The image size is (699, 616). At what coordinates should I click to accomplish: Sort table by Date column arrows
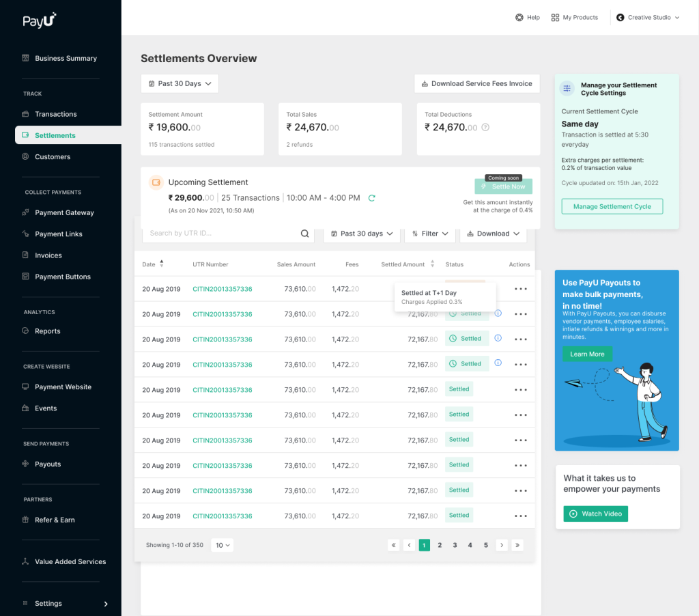click(162, 264)
